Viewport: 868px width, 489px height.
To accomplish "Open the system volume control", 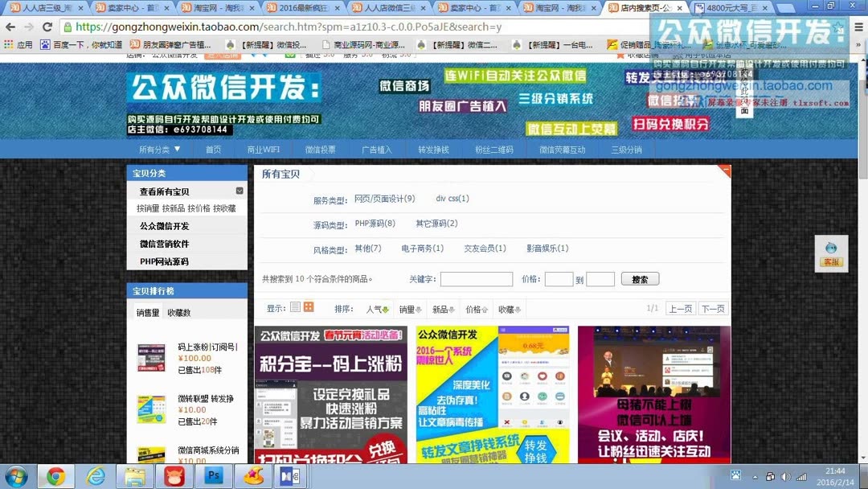I will (x=784, y=476).
